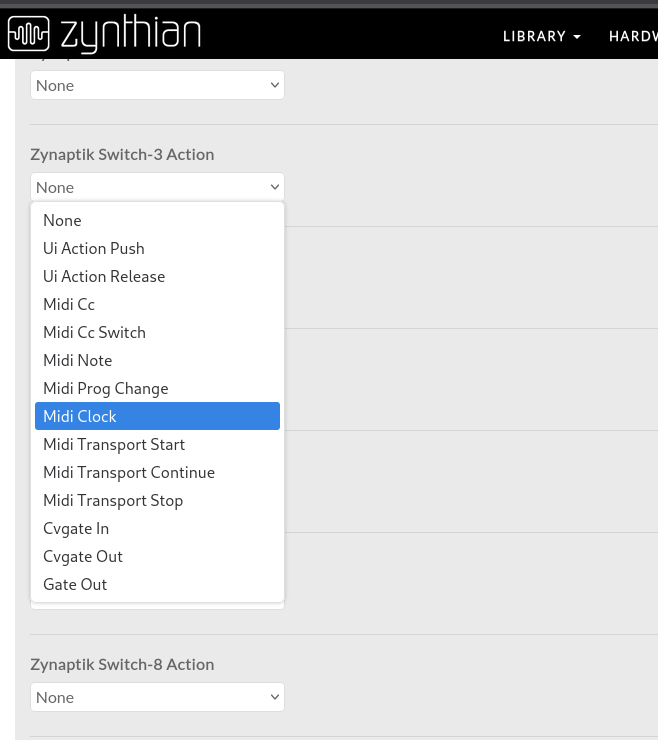Select Midi Cc Switch option
Image resolution: width=658 pixels, height=740 pixels.
click(94, 332)
